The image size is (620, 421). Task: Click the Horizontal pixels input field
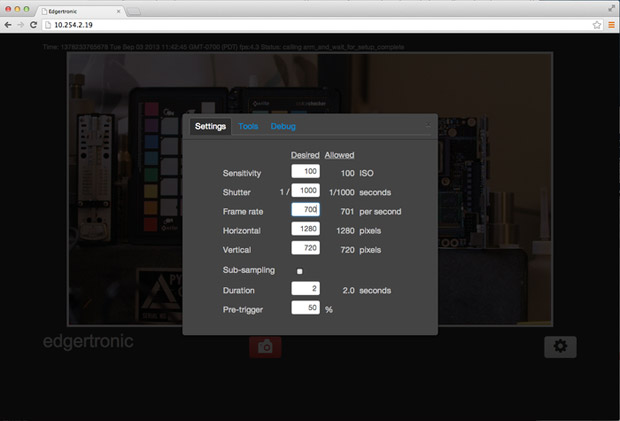[x=305, y=229]
